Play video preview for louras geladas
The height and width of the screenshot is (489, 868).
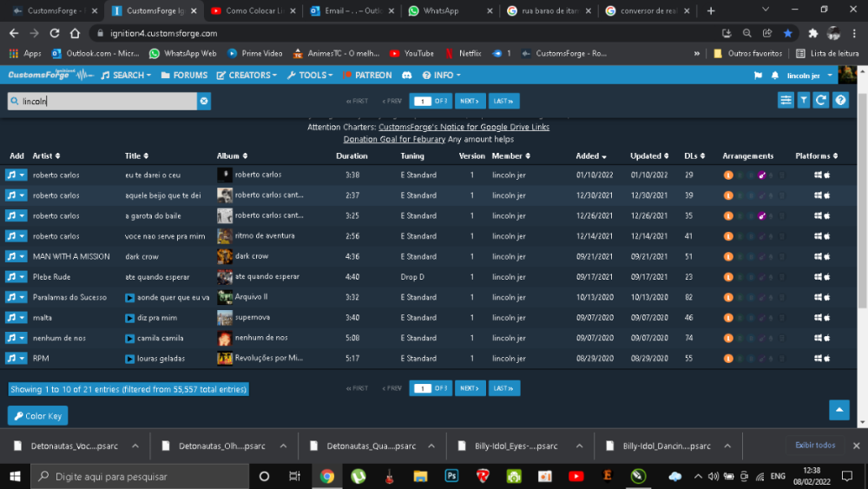click(x=130, y=359)
